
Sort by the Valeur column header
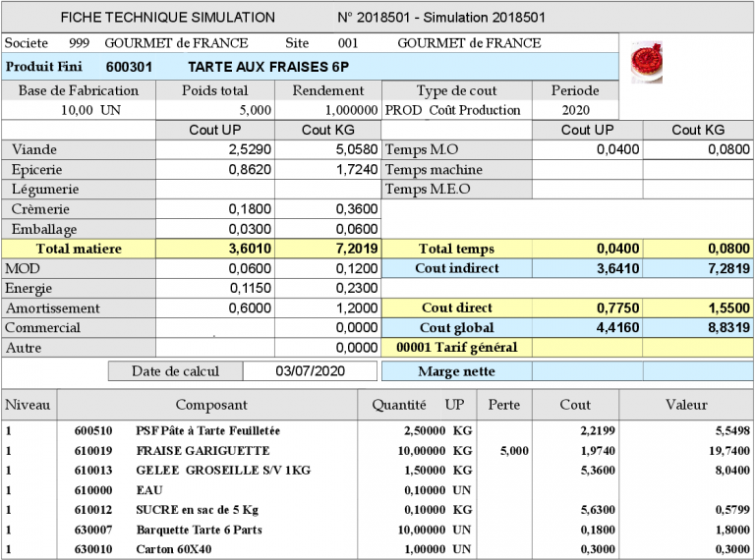685,404
